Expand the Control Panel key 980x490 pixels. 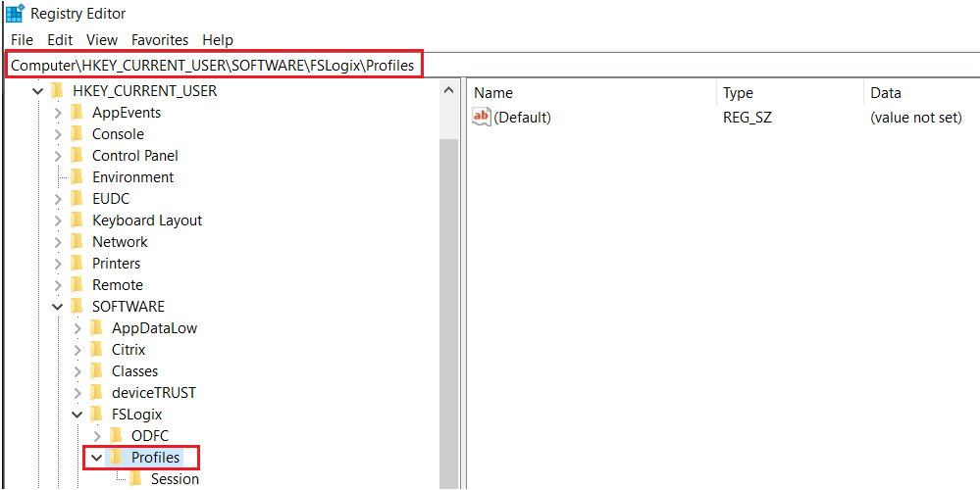tap(58, 156)
